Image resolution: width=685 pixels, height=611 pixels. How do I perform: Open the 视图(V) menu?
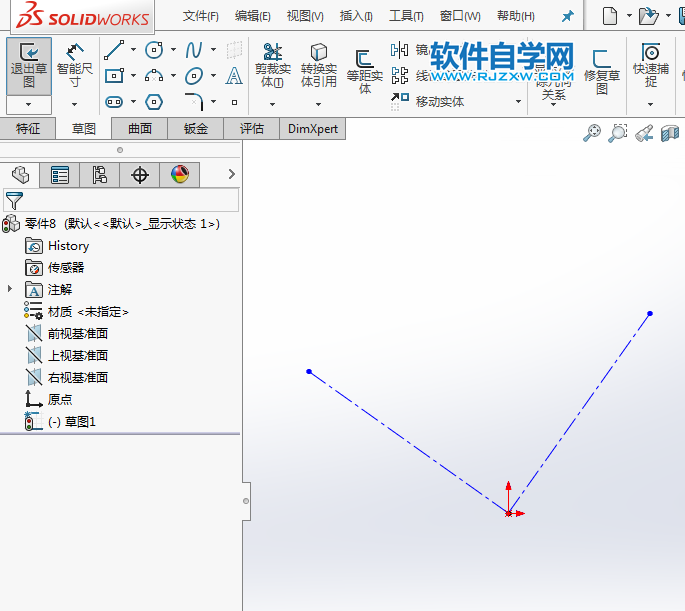305,16
